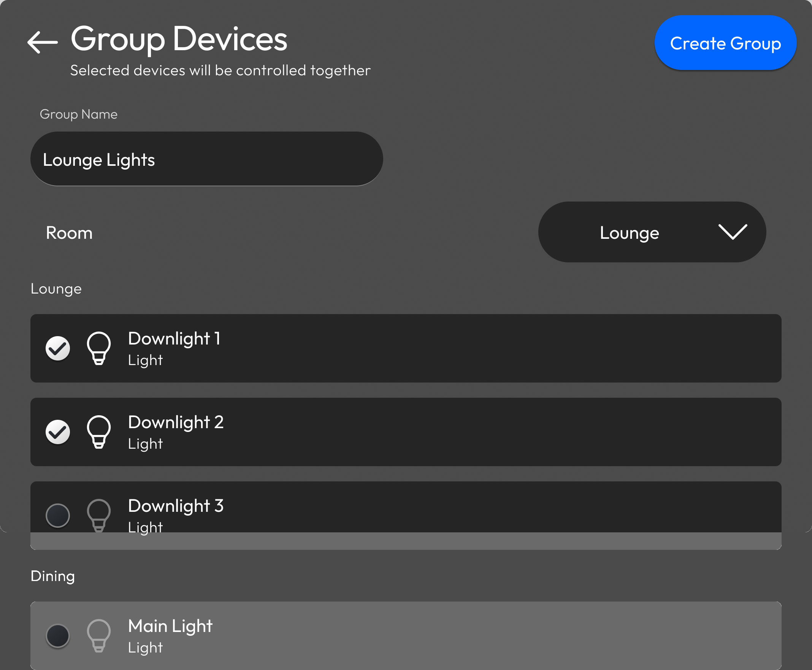Go back using the left arrow
Viewport: 812px width, 670px height.
43,42
